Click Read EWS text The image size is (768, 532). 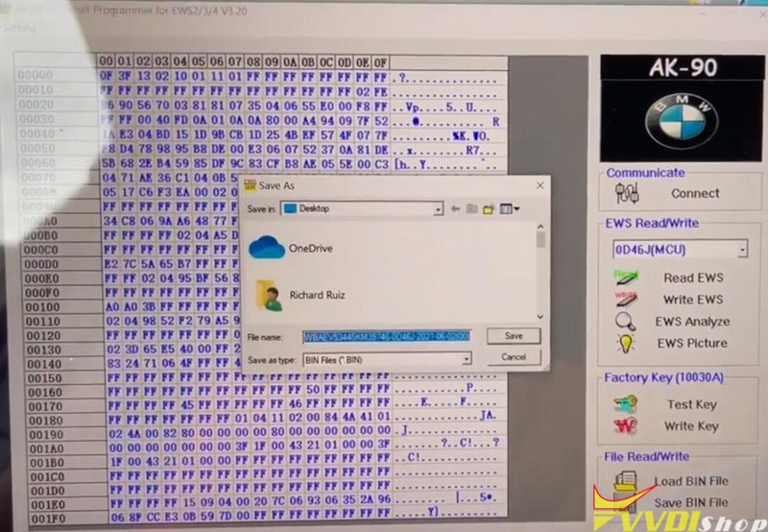click(x=693, y=278)
